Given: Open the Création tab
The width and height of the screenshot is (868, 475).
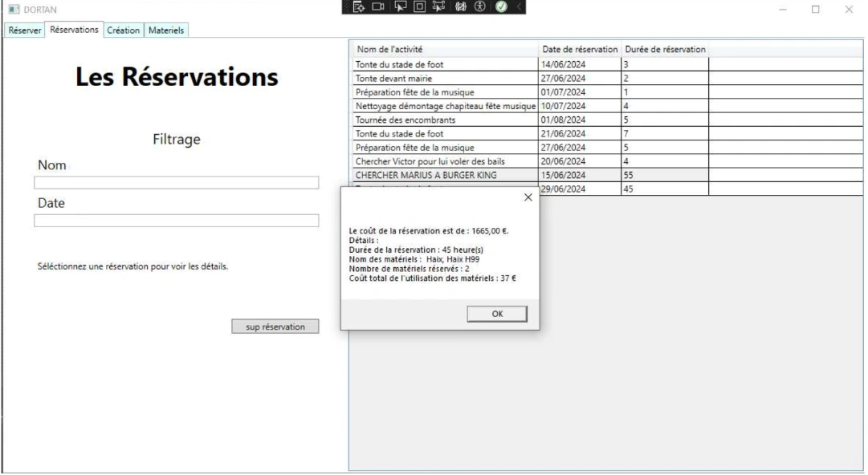Looking at the screenshot, I should (123, 30).
